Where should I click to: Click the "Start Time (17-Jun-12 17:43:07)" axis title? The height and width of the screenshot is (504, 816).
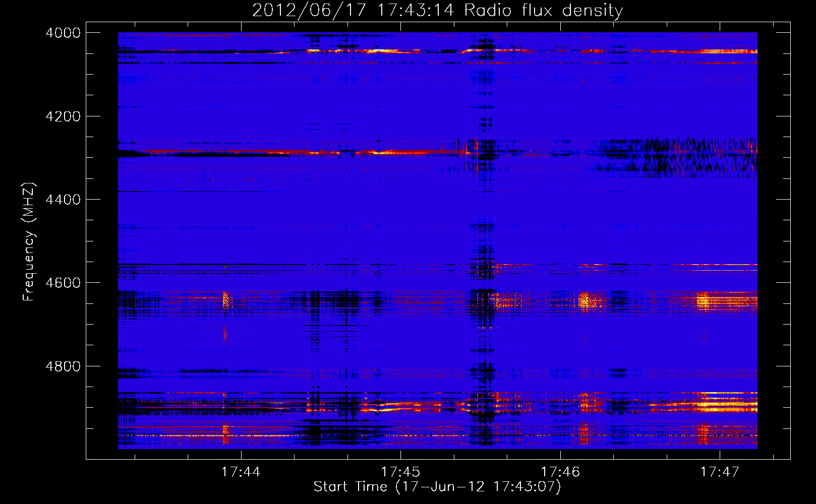click(437, 487)
